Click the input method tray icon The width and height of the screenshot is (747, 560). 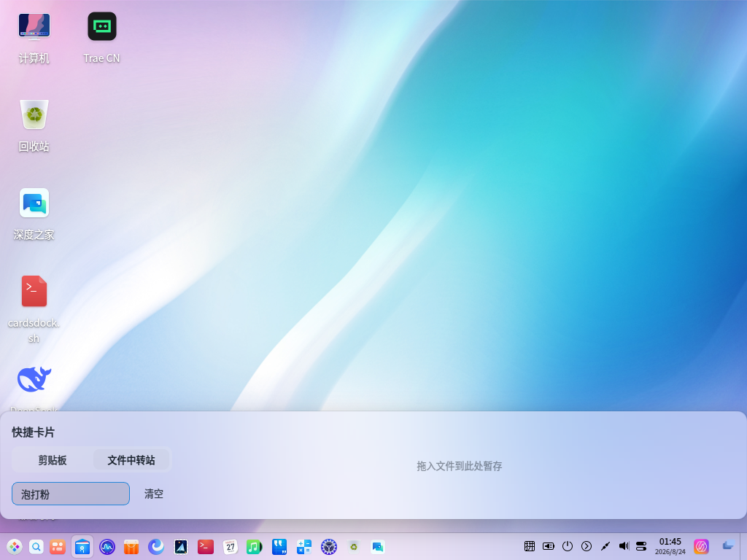(x=530, y=546)
